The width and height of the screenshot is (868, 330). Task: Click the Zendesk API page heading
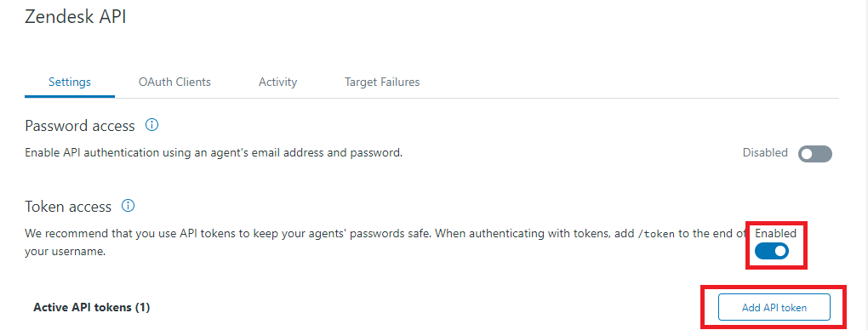click(x=75, y=17)
